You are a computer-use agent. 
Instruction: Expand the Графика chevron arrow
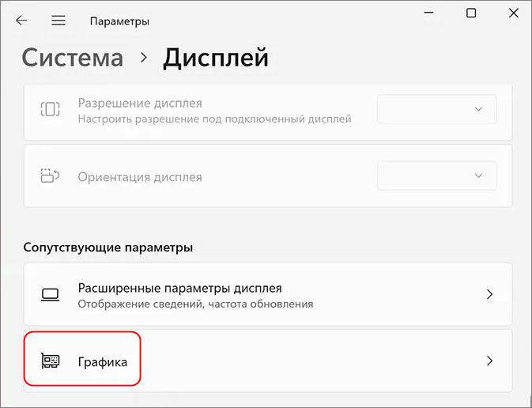click(x=489, y=361)
